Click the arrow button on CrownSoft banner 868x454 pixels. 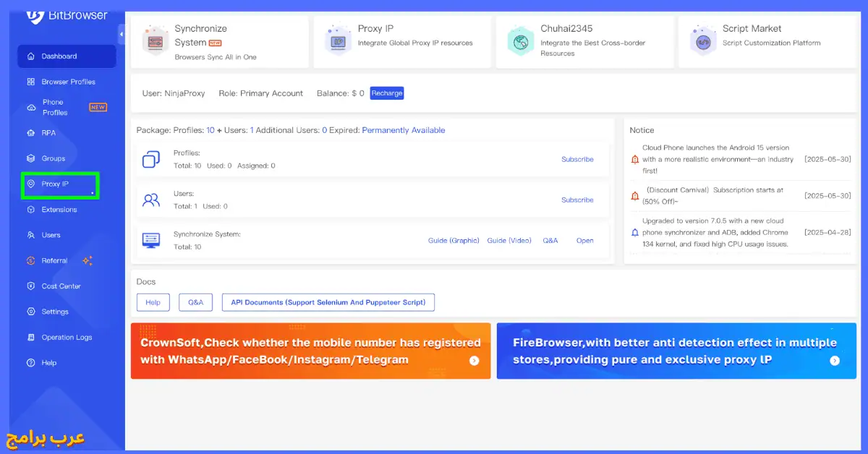475,361
